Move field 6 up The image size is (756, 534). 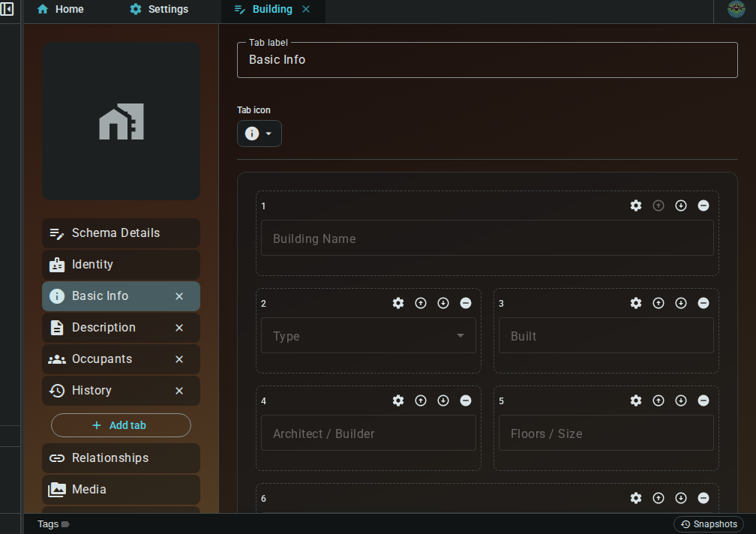tap(658, 498)
